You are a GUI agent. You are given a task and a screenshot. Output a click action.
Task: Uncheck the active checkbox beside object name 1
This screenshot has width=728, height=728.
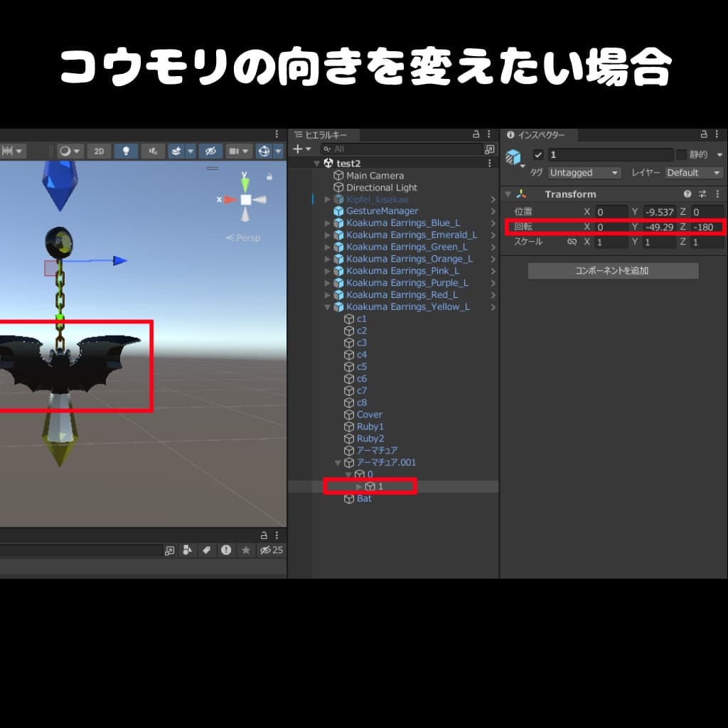tap(538, 154)
